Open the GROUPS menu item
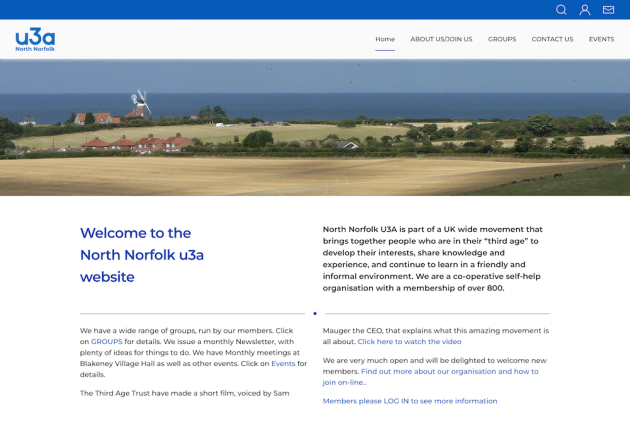Viewport: 630px width, 446px height. [x=502, y=39]
